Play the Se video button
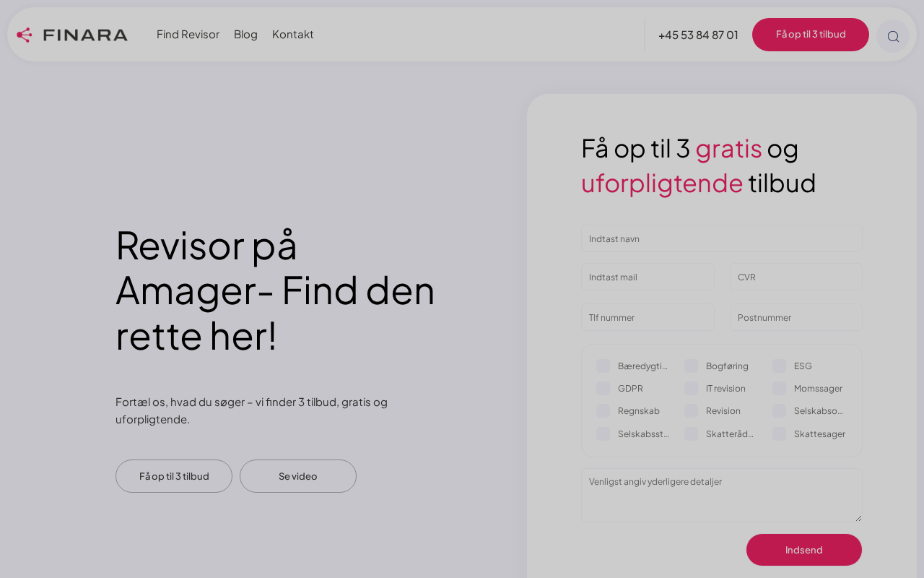Screen dimensions: 924x578 [x=298, y=476]
